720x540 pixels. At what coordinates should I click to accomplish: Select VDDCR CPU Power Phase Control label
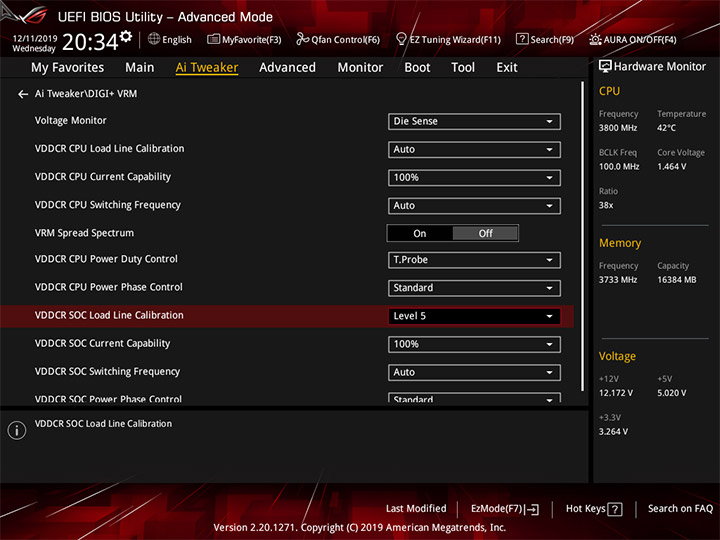(x=109, y=287)
